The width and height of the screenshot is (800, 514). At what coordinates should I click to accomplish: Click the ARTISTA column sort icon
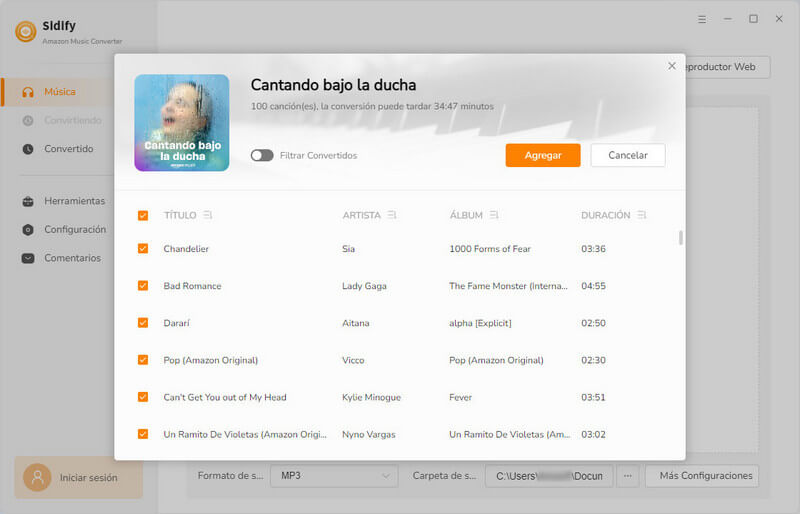(x=391, y=215)
